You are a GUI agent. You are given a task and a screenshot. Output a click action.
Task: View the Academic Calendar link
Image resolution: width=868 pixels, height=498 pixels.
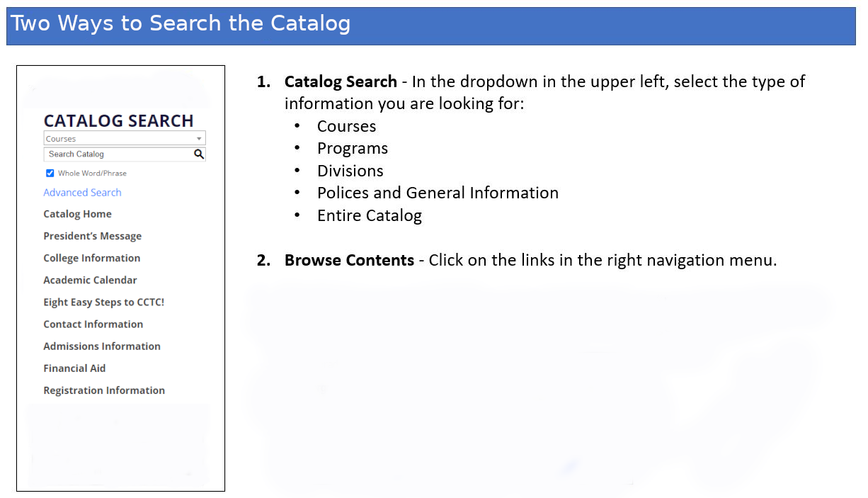tap(90, 280)
